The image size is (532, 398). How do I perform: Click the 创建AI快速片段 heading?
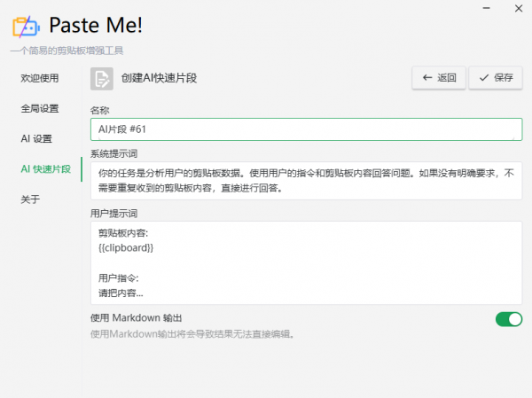pyautogui.click(x=159, y=78)
